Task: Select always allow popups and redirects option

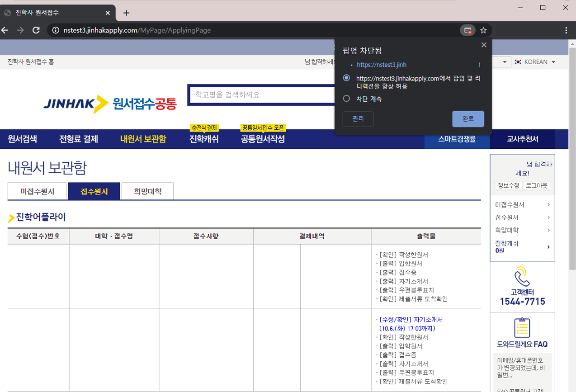Action: (347, 78)
